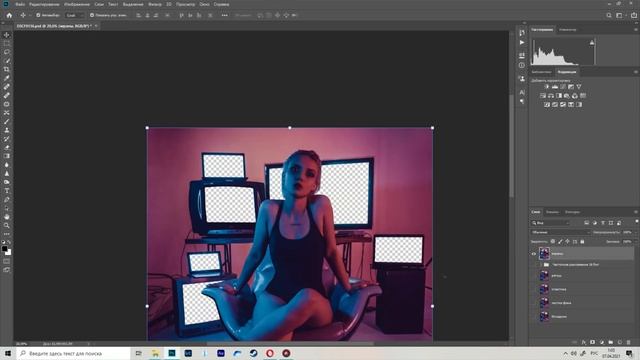640x360 pixels.
Task: Open the Actions panel play icon
Action: pos(522,42)
